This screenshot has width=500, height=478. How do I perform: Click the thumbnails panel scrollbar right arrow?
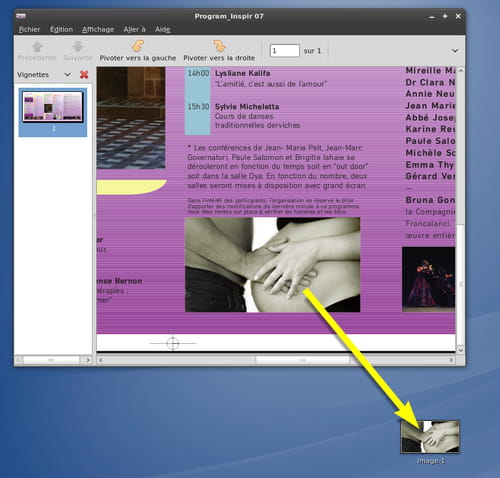pyautogui.click(x=88, y=360)
